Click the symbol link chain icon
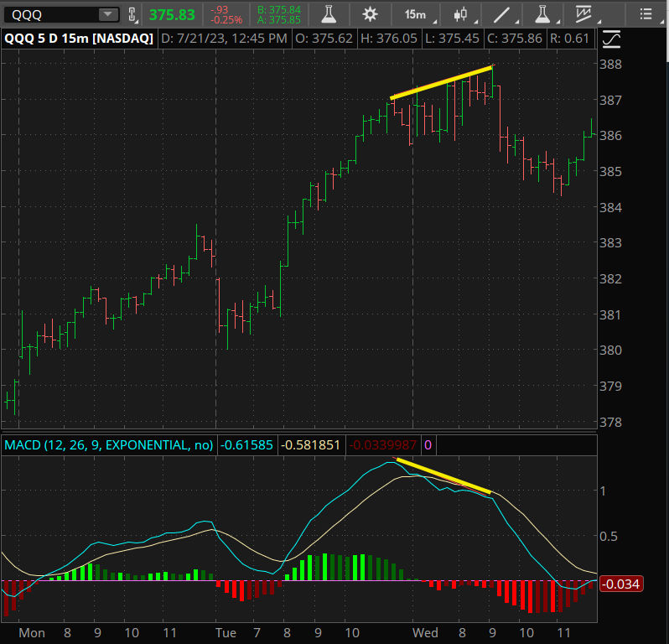Image resolution: width=669 pixels, height=644 pixels. point(132,15)
